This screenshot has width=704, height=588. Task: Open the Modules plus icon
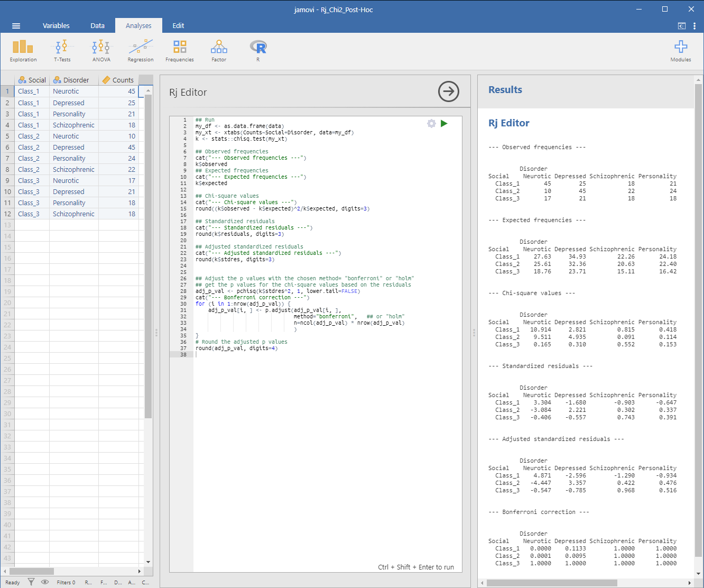click(x=681, y=51)
